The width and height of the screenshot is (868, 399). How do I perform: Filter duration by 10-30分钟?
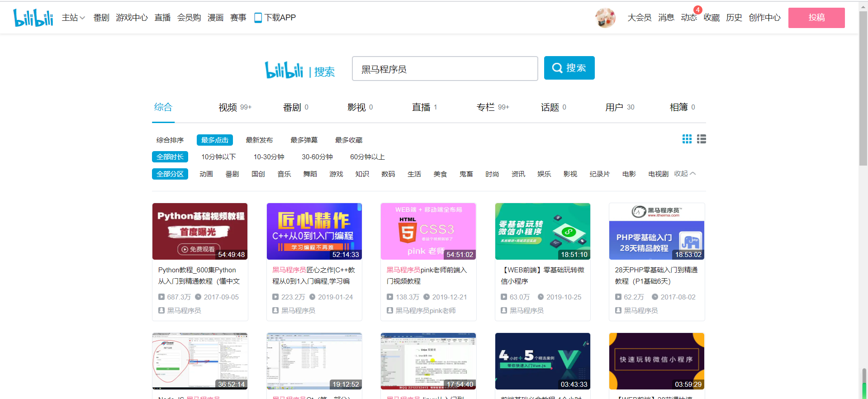click(x=269, y=157)
